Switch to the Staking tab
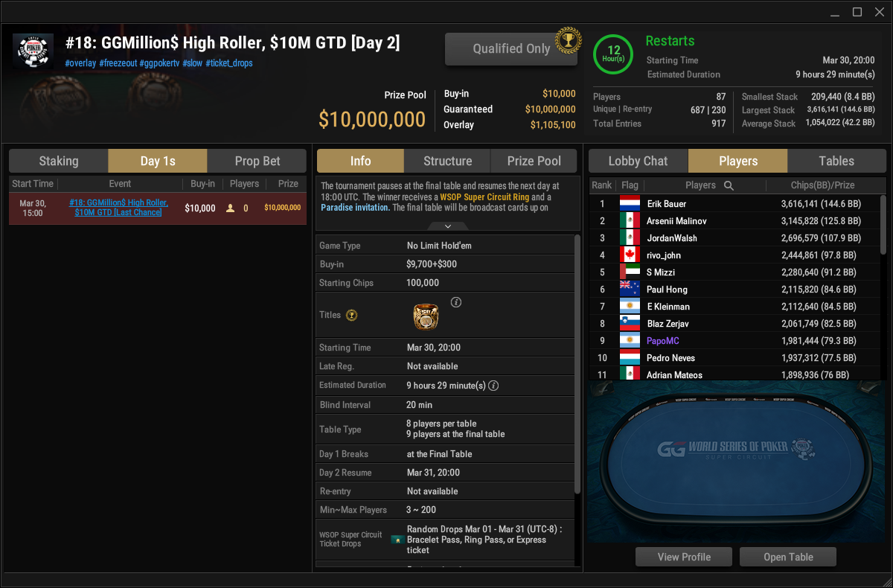Viewport: 893px width, 588px height. point(59,161)
